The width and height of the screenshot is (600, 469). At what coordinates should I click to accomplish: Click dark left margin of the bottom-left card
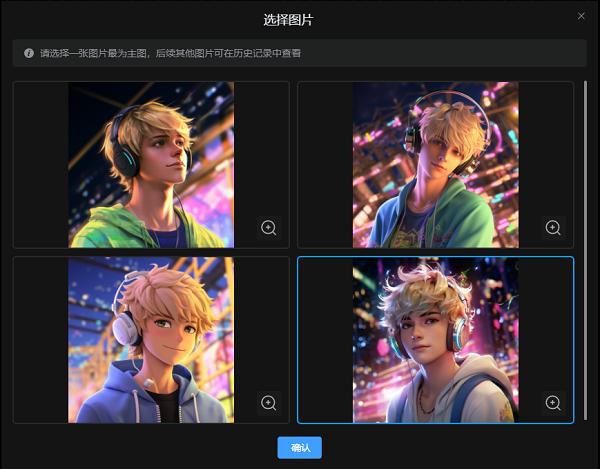pos(40,340)
